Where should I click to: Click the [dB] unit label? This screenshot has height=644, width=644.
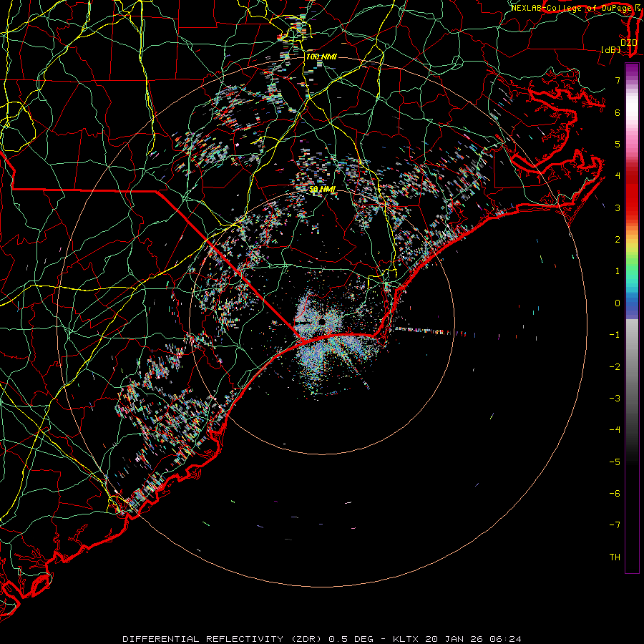click(611, 50)
